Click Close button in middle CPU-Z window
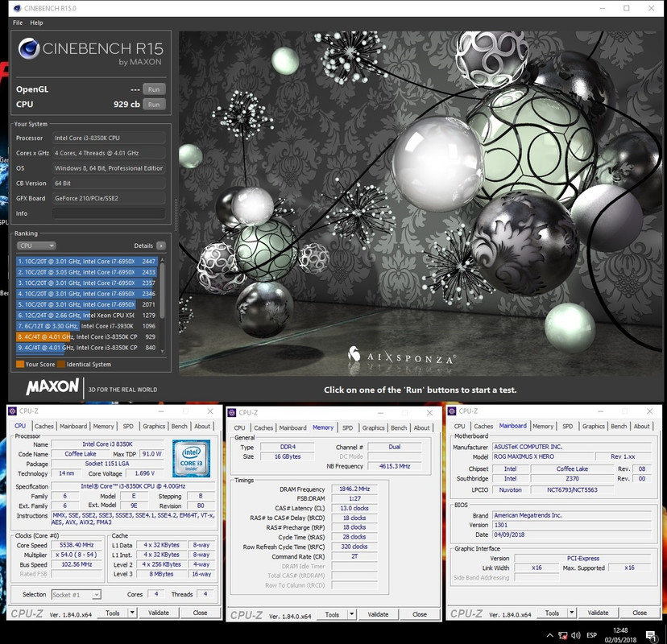This screenshot has width=667, height=644. [x=420, y=615]
